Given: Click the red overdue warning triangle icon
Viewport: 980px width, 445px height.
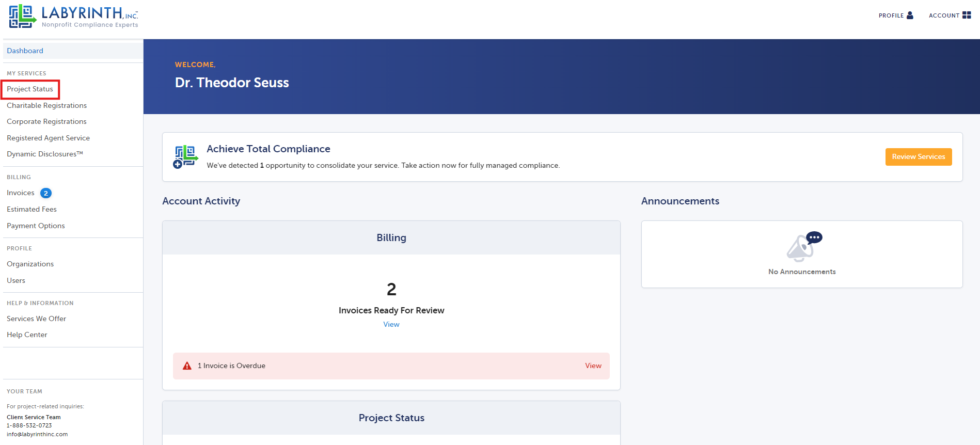Looking at the screenshot, I should point(187,366).
